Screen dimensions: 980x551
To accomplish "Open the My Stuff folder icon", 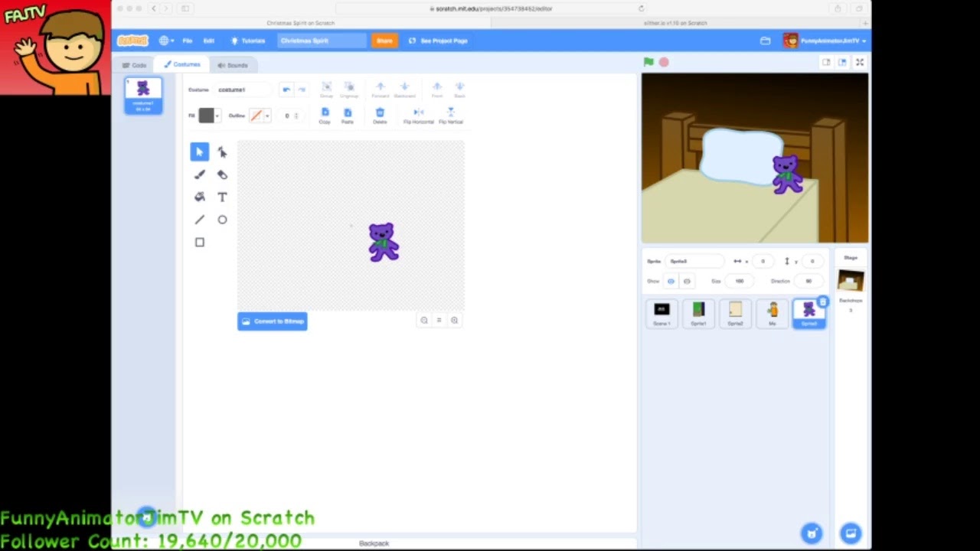I will coord(765,41).
